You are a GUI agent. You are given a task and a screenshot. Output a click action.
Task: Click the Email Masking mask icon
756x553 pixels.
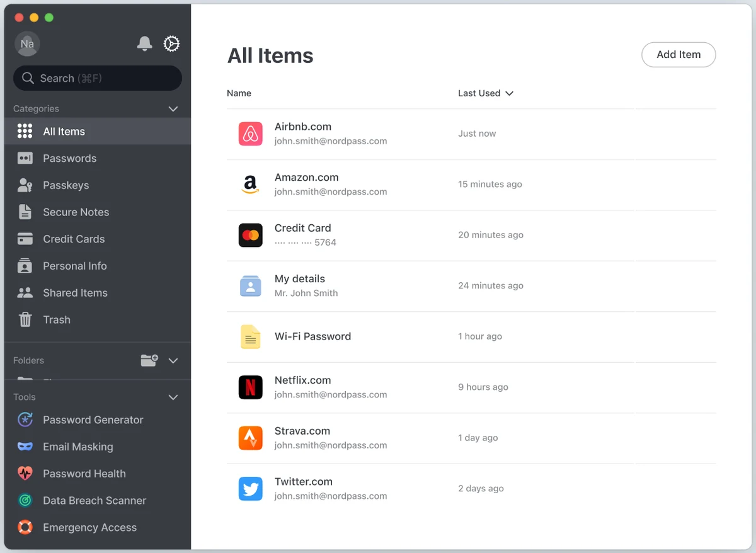[25, 447]
